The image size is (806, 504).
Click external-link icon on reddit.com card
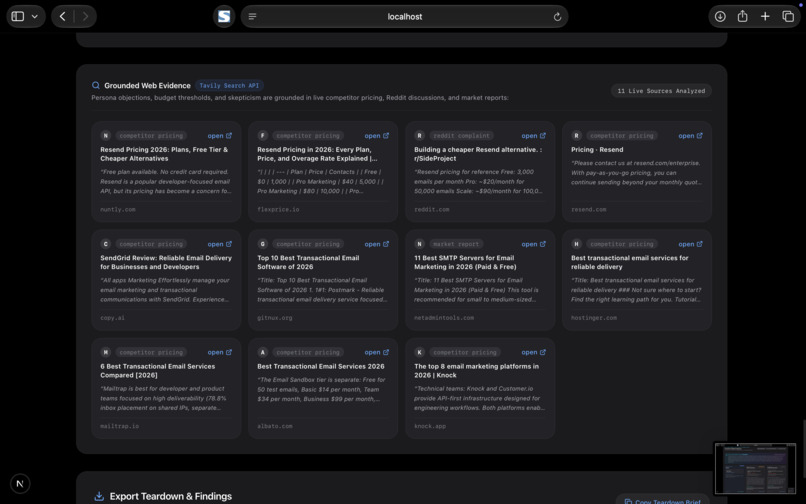point(543,136)
